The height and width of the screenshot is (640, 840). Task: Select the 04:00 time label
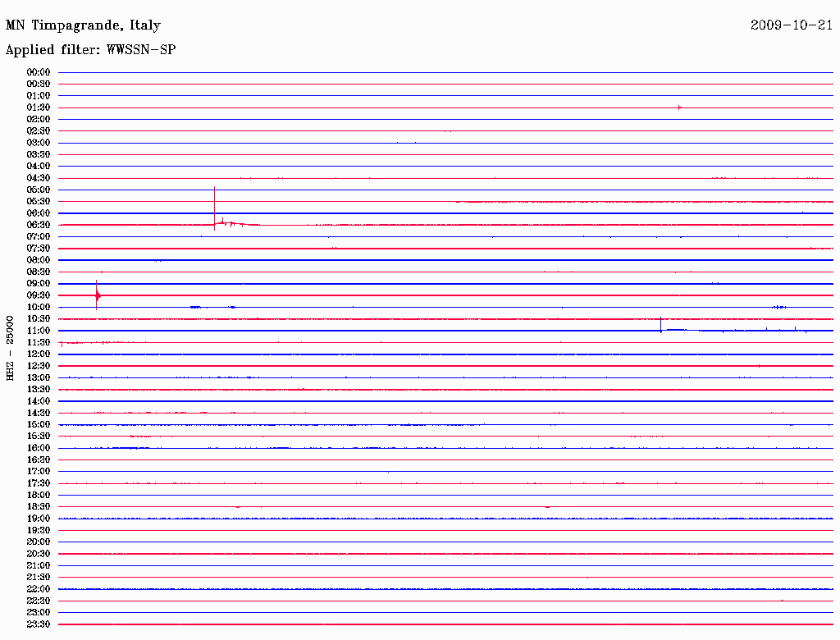[x=39, y=167]
